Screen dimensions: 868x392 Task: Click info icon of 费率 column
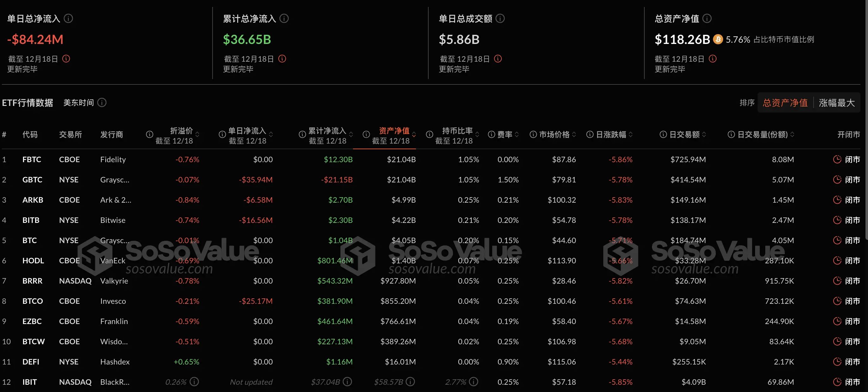491,134
